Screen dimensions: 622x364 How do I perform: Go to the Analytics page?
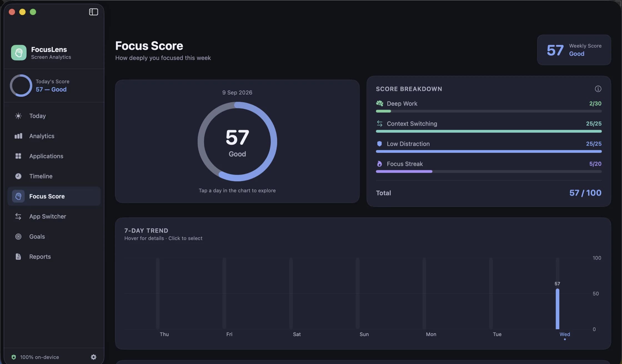tap(54, 136)
